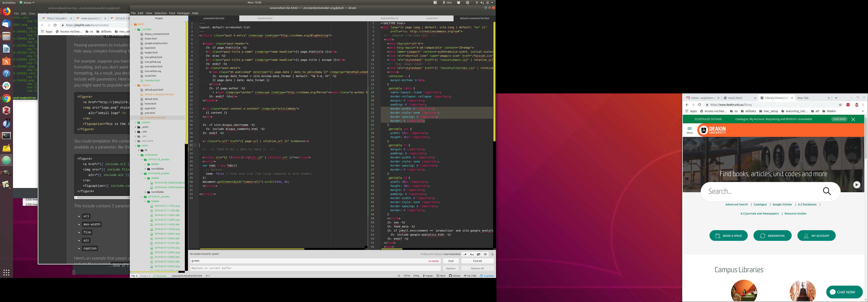
Task: Toggle match case (Aa) search option
Action: pyautogui.click(x=472, y=255)
